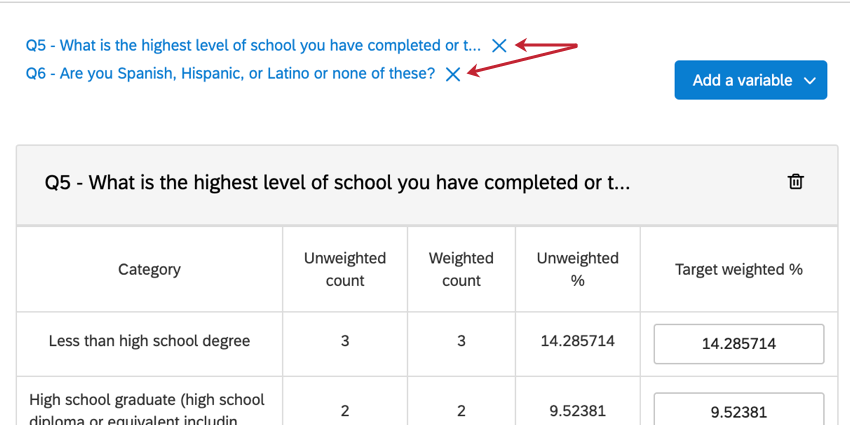The height and width of the screenshot is (425, 850).
Task: Click the Less than high school unweighted count cell
Action: point(345,342)
